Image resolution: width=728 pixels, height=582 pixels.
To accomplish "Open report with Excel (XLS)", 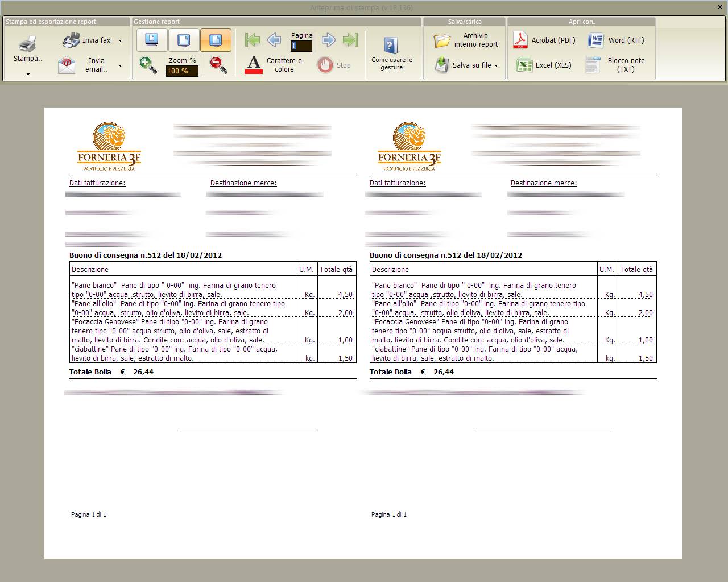I will coord(544,65).
